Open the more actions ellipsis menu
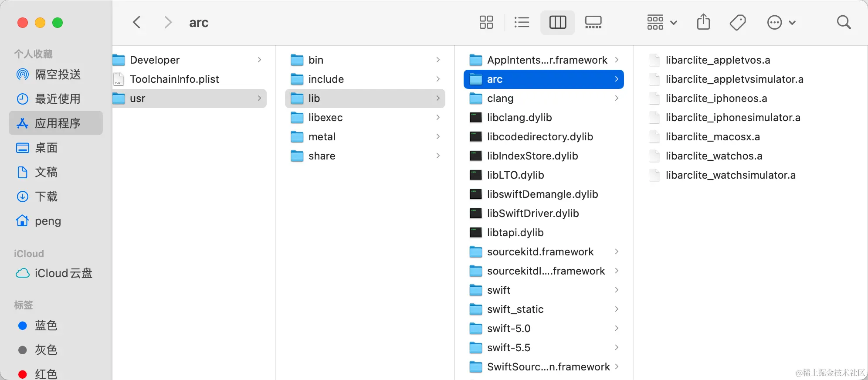Image resolution: width=868 pixels, height=380 pixels. click(781, 22)
